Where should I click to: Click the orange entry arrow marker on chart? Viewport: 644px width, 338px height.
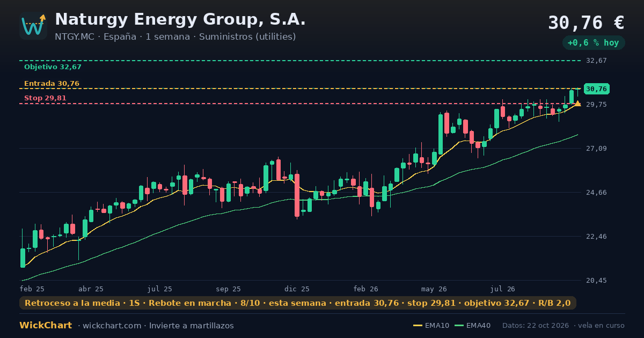click(577, 103)
